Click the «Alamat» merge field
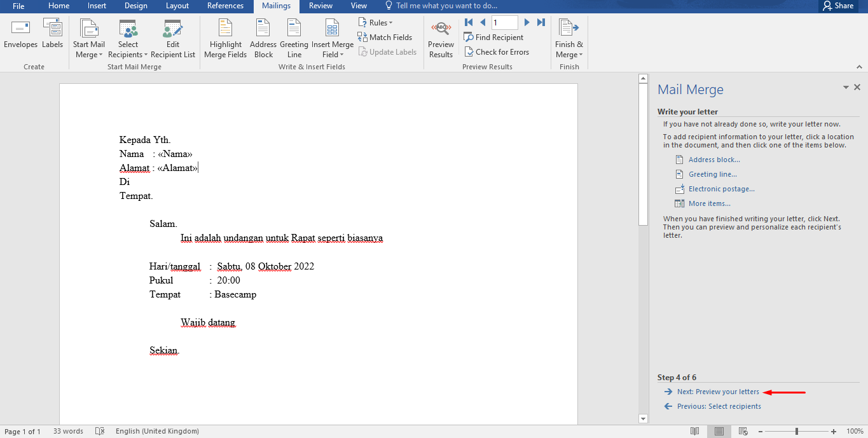The width and height of the screenshot is (868, 438). coord(177,168)
